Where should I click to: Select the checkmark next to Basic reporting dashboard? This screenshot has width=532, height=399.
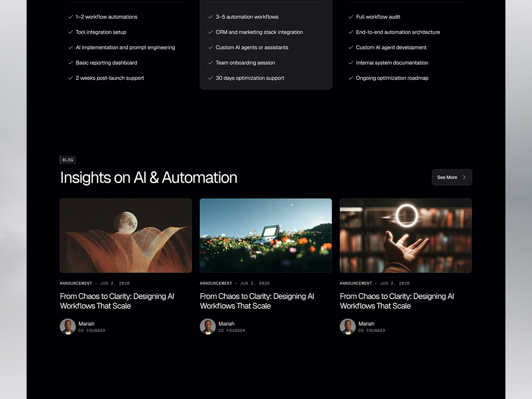pos(70,63)
